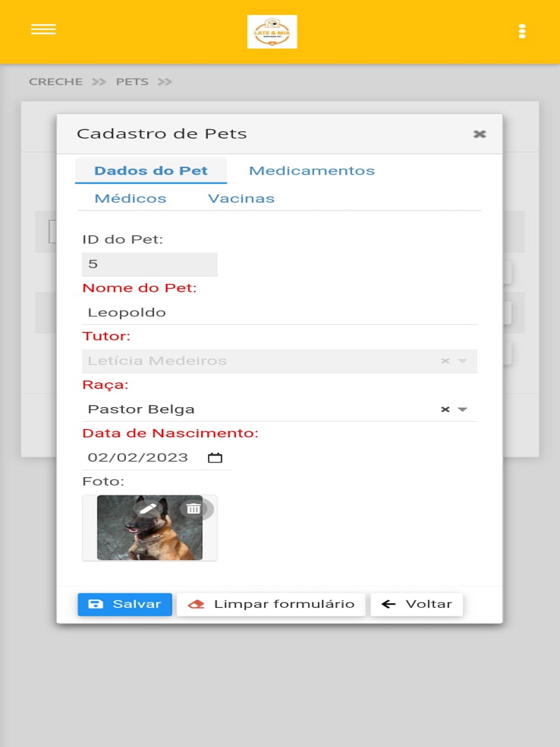Open the Médicos tab

[130, 198]
